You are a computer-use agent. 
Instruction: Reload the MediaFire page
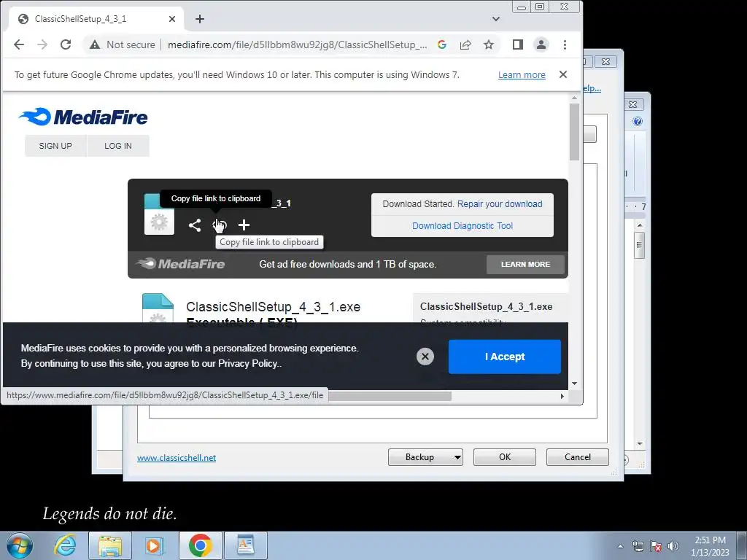click(66, 44)
